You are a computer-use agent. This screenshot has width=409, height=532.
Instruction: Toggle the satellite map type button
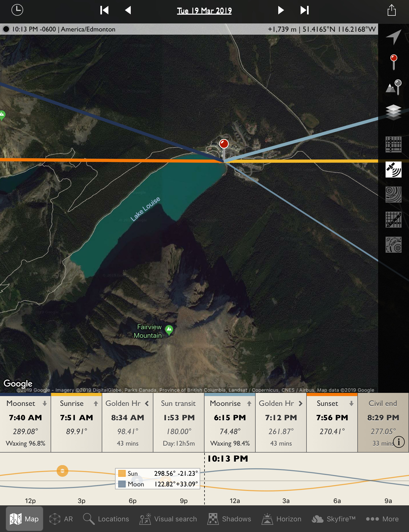pos(394,170)
